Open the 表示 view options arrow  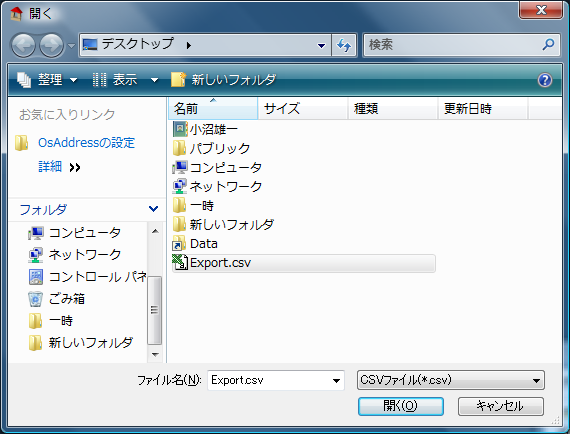pyautogui.click(x=154, y=80)
